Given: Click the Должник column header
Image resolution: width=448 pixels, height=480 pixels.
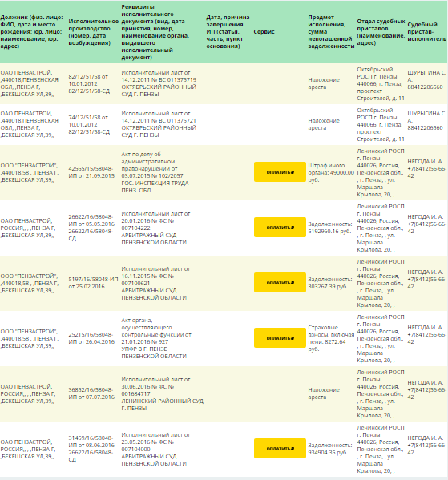Looking at the screenshot, I should pos(31,32).
